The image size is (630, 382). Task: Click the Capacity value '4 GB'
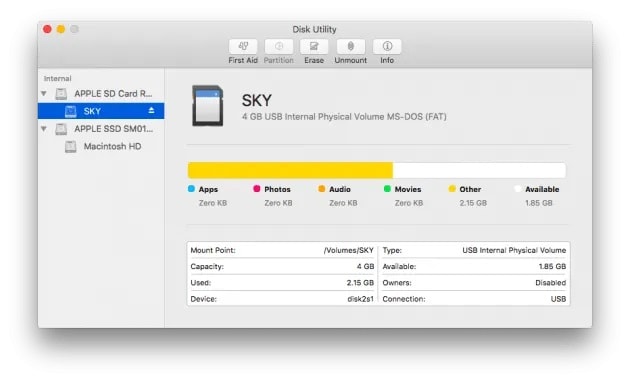point(365,266)
